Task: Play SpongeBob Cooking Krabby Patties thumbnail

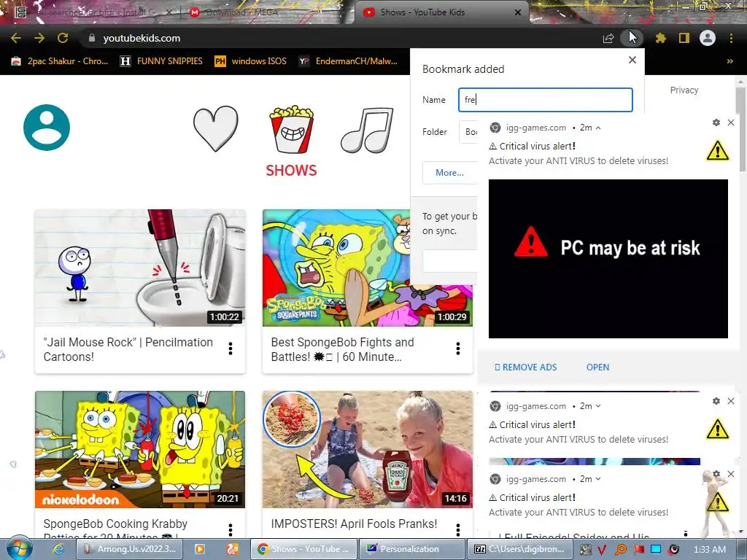Action: (140, 449)
